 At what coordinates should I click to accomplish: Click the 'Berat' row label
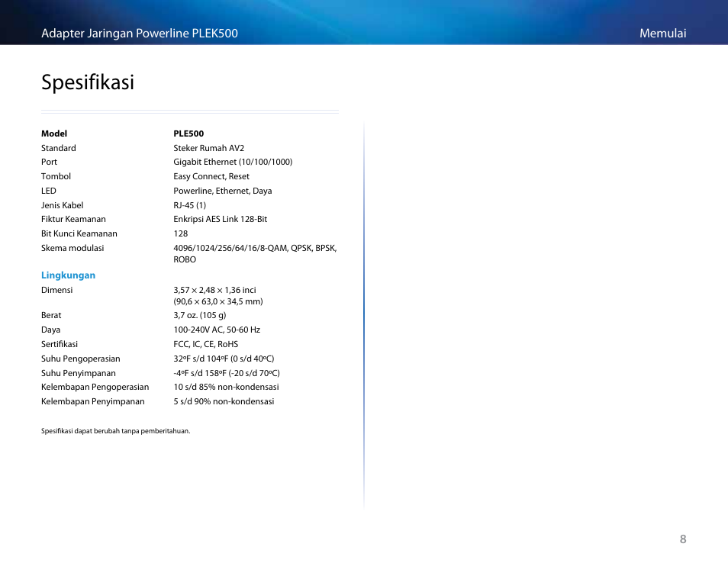[51, 315]
